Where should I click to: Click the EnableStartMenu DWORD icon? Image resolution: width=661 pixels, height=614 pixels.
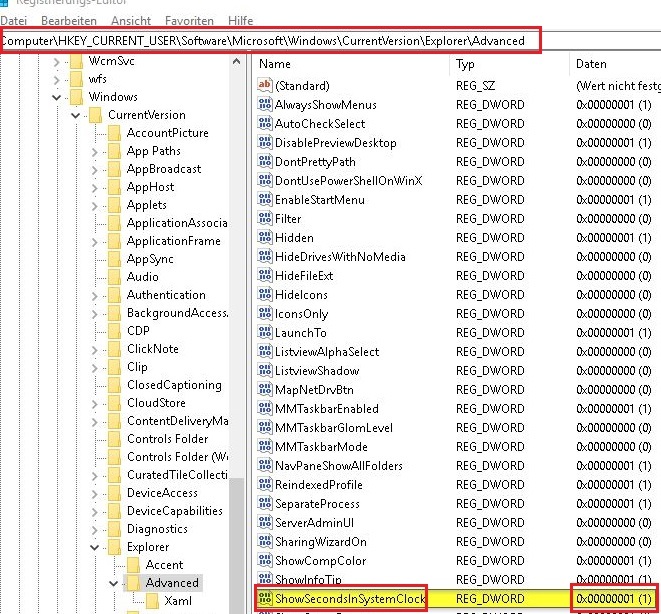(265, 199)
